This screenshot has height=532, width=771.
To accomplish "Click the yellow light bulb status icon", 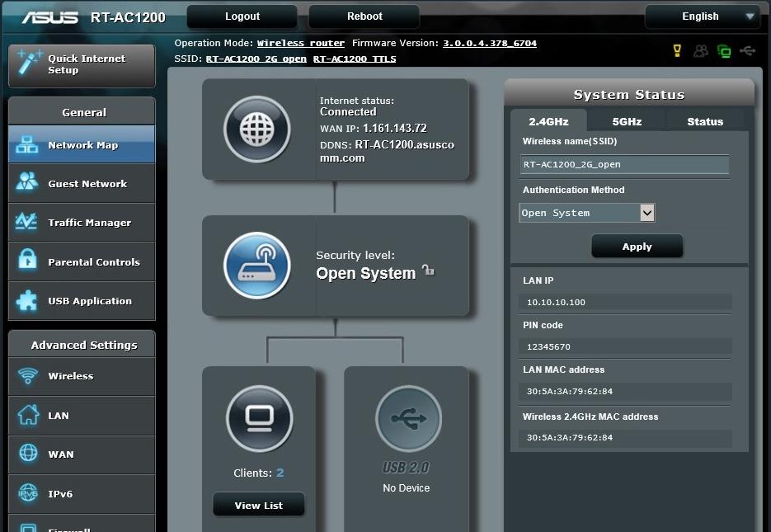I will coord(677,50).
